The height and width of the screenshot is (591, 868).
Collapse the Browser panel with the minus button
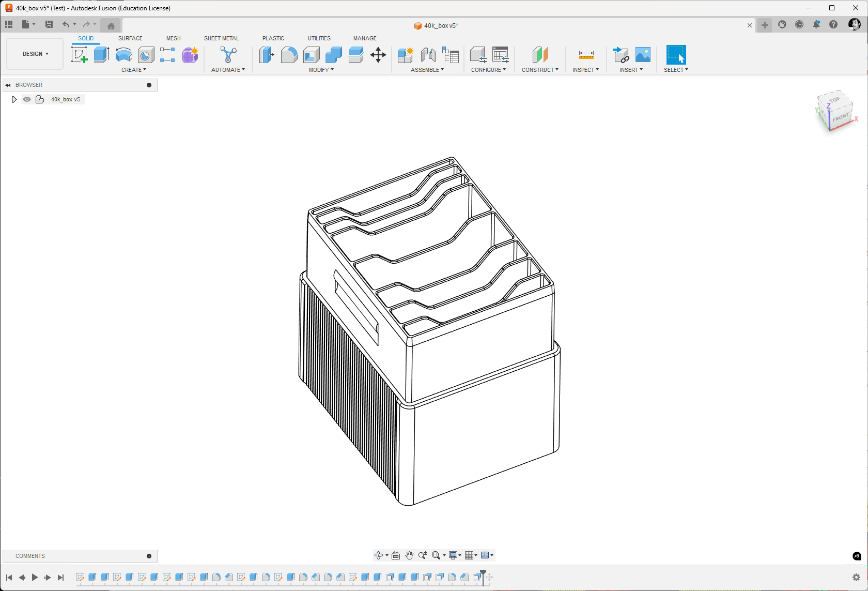(149, 85)
